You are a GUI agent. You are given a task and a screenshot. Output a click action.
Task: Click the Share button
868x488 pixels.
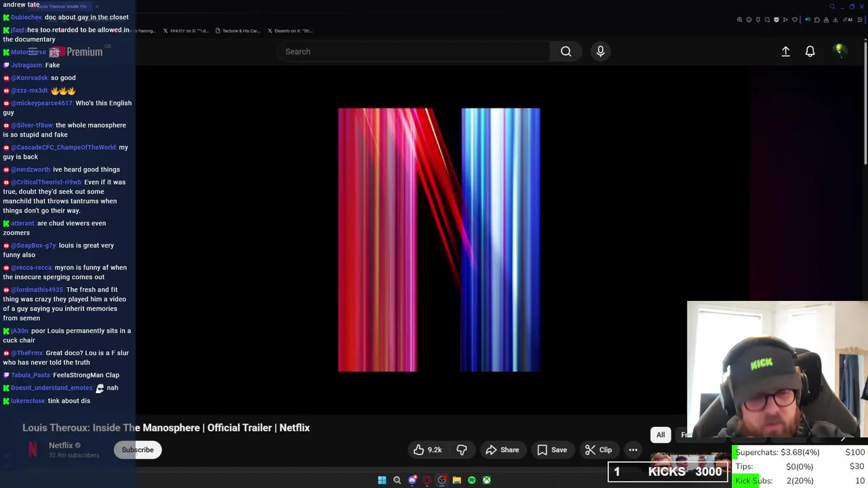(x=502, y=449)
